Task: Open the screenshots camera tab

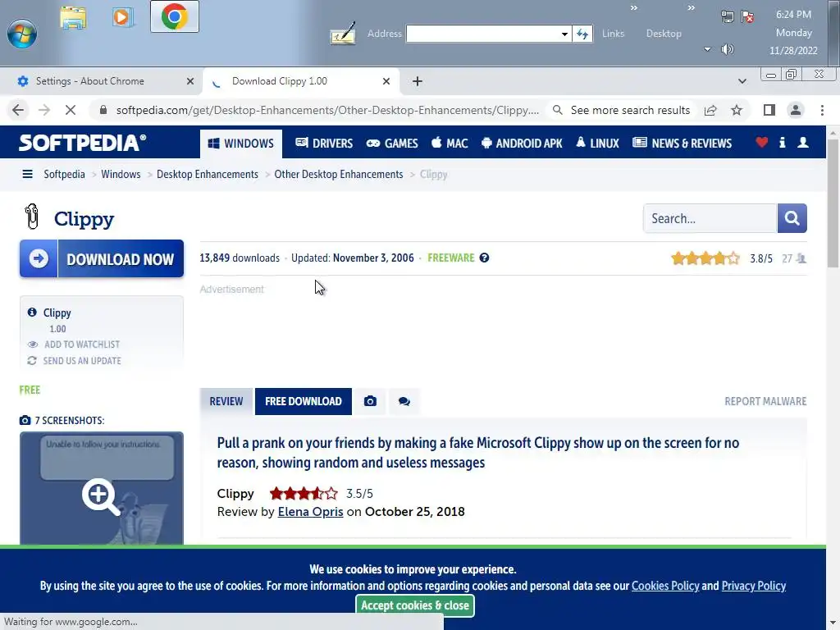Action: point(370,401)
